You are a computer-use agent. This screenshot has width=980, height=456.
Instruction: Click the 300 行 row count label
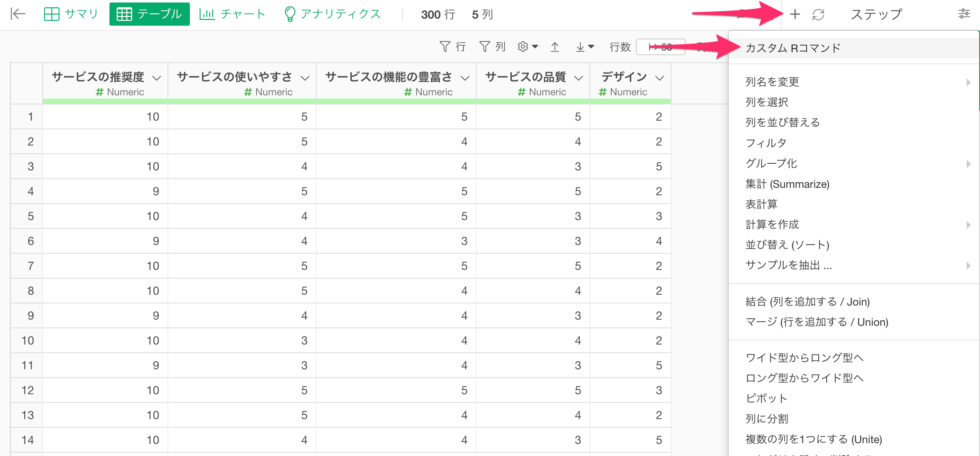[x=438, y=15]
